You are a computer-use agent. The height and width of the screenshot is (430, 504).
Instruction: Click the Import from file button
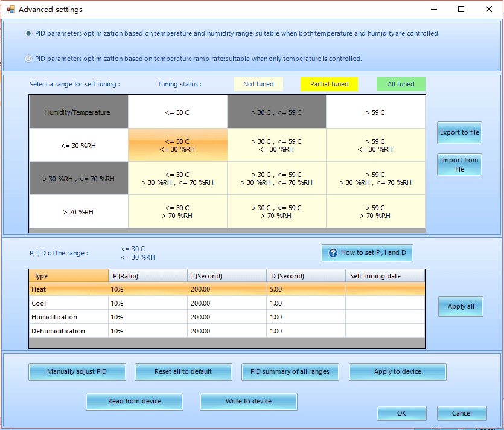[459, 165]
